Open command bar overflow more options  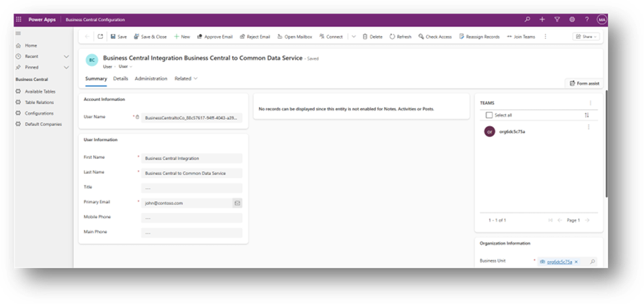pyautogui.click(x=545, y=37)
